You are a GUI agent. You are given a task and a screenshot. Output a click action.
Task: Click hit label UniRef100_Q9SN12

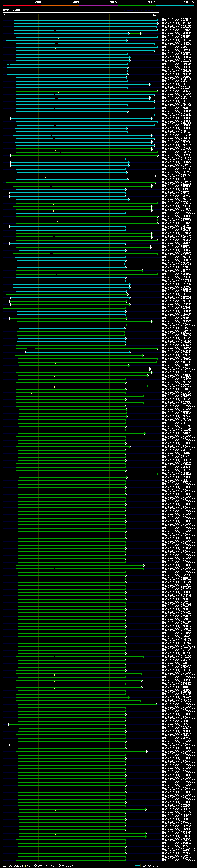point(177,20)
